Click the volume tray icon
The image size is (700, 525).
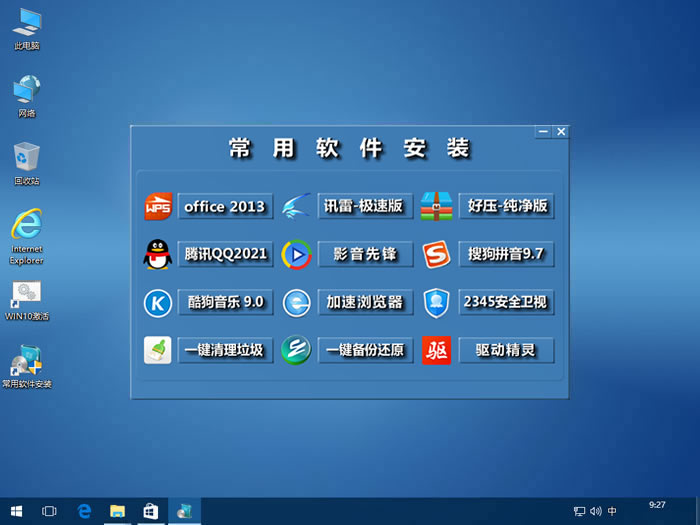596,512
